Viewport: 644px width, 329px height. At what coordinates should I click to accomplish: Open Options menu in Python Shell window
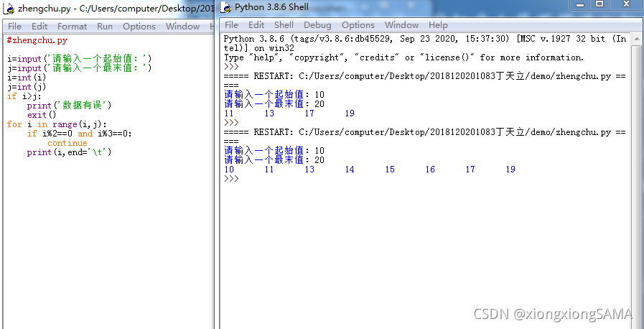coord(358,25)
